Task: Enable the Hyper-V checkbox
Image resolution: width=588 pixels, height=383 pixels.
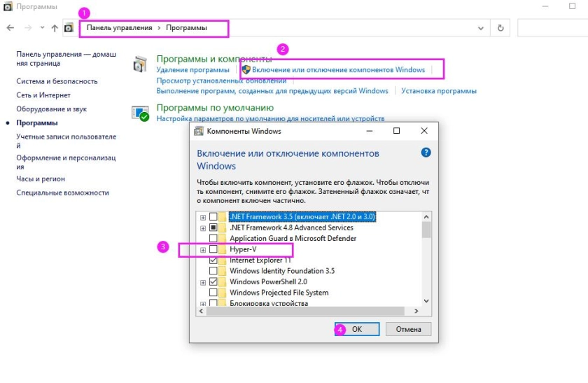Action: 213,249
